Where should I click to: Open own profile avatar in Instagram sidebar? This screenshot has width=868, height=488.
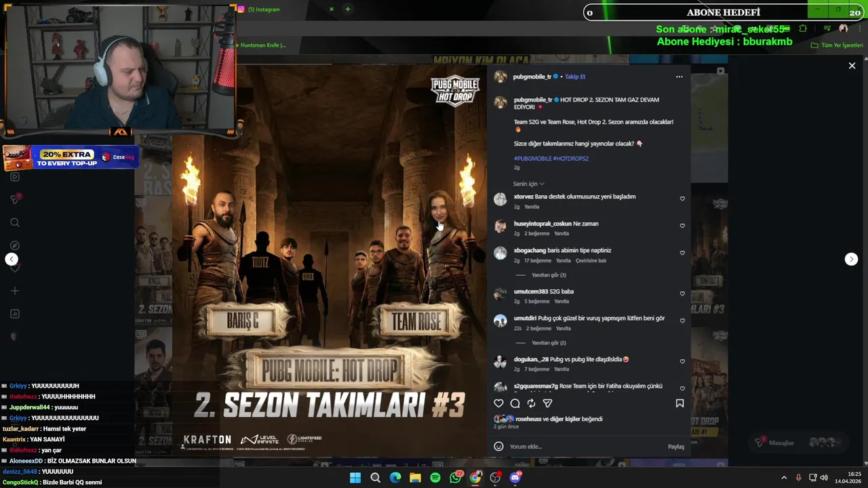click(x=15, y=337)
